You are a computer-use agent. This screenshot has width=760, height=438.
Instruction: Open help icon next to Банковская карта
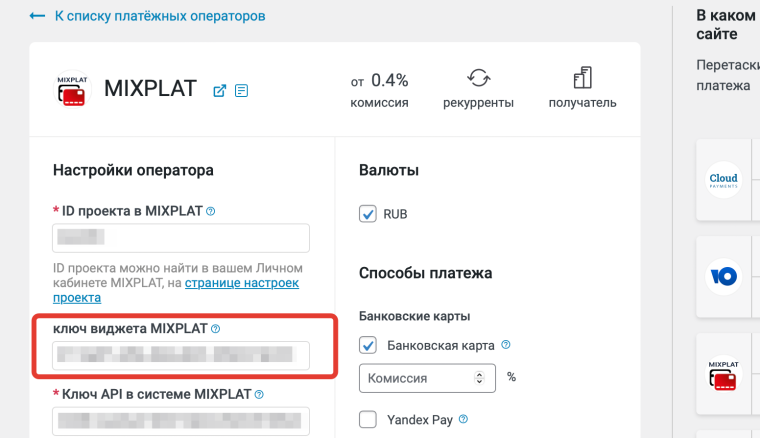[505, 345]
